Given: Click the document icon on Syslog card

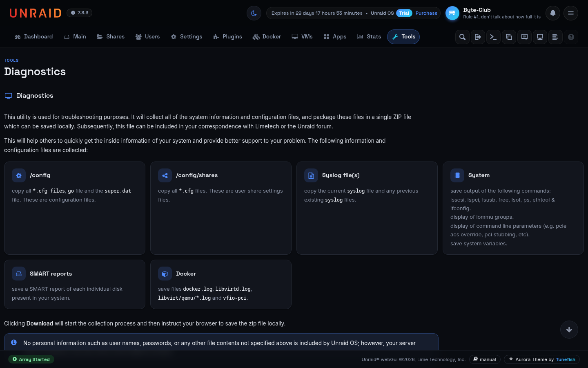Looking at the screenshot, I should (311, 175).
